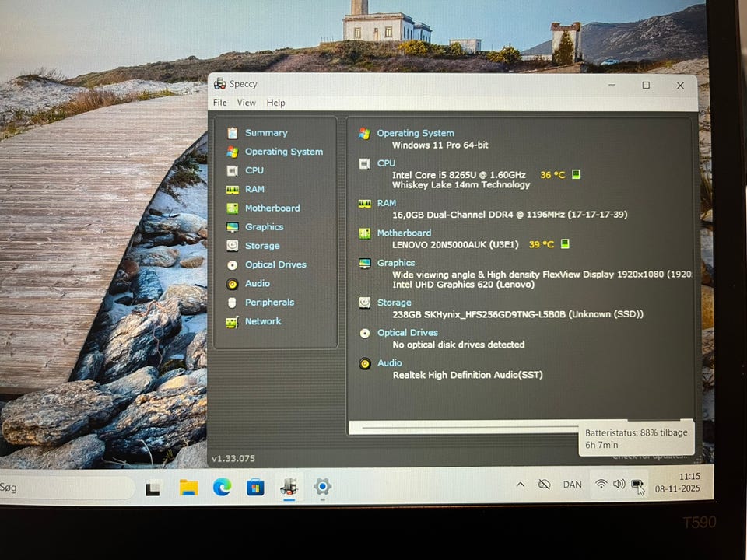747x560 pixels.
Task: Click the Operating System flag icon in sidebar
Action: click(232, 152)
